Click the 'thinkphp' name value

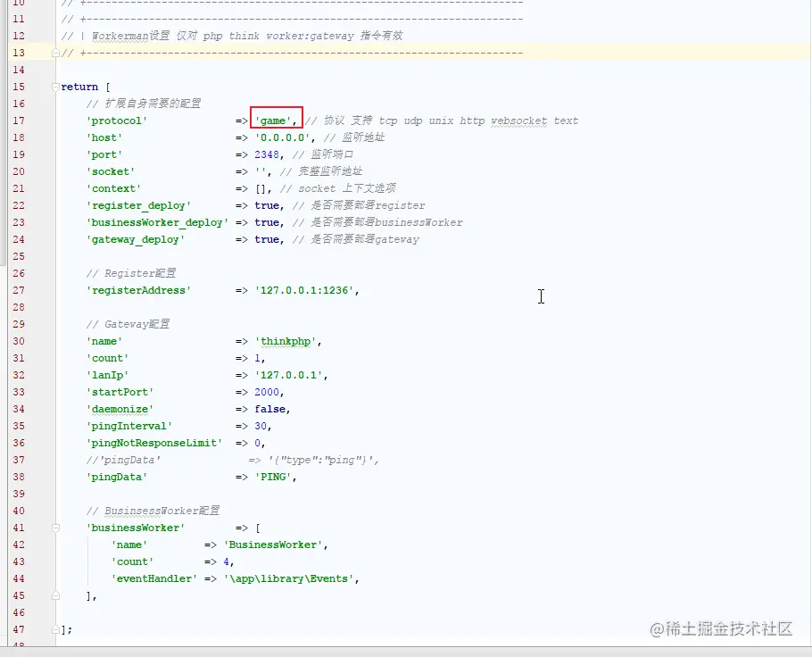point(286,342)
